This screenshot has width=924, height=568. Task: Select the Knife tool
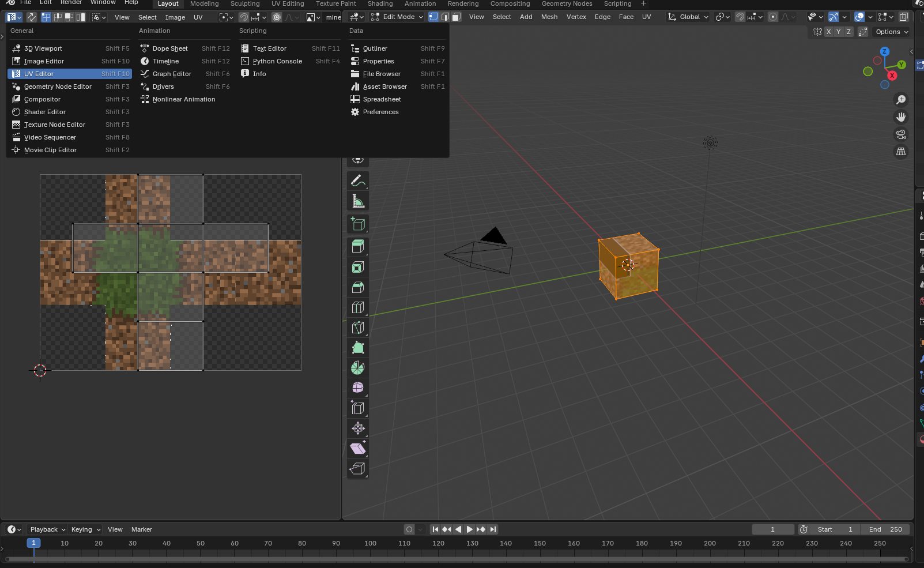click(358, 328)
